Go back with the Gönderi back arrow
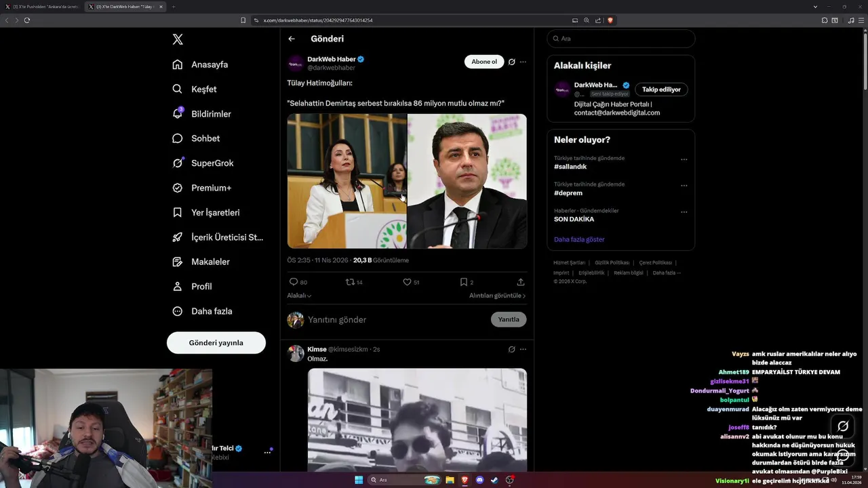This screenshot has height=488, width=868. point(292,39)
